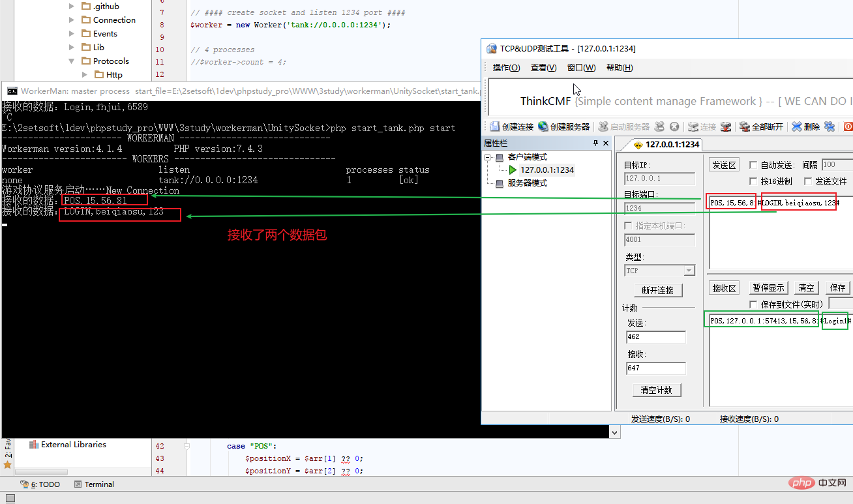This screenshot has width=853, height=504.
Task: Expand the Connection folder in project tree
Action: (72, 20)
